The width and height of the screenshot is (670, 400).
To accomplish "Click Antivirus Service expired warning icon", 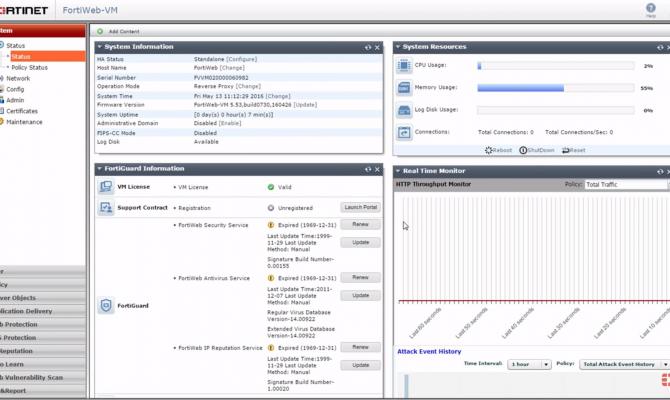I will (x=270, y=278).
